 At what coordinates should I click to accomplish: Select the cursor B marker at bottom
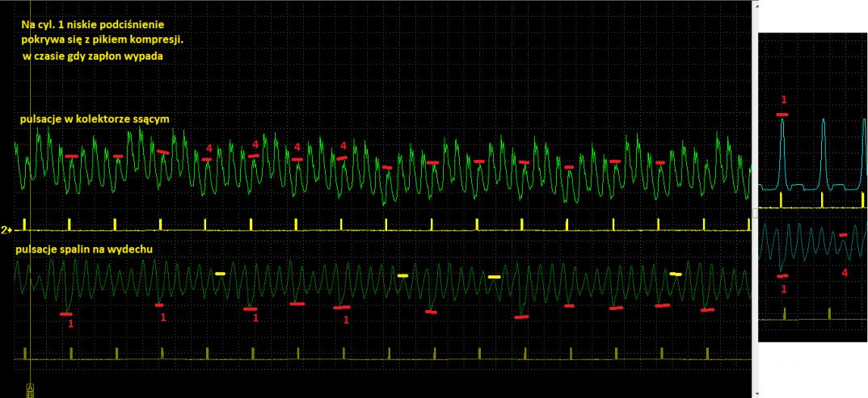pos(31,394)
